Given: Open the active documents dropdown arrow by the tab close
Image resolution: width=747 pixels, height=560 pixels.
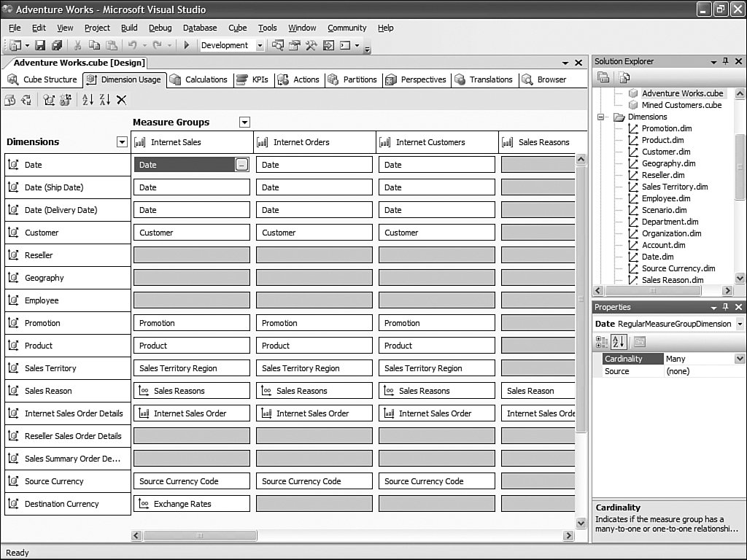Looking at the screenshot, I should tap(565, 63).
